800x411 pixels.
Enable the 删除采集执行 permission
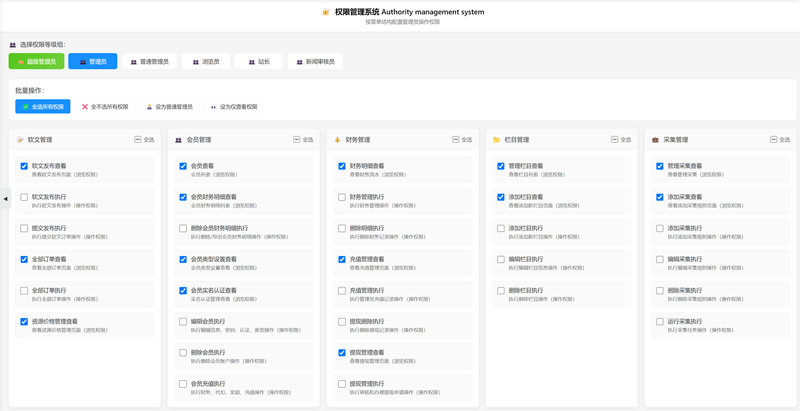660,291
